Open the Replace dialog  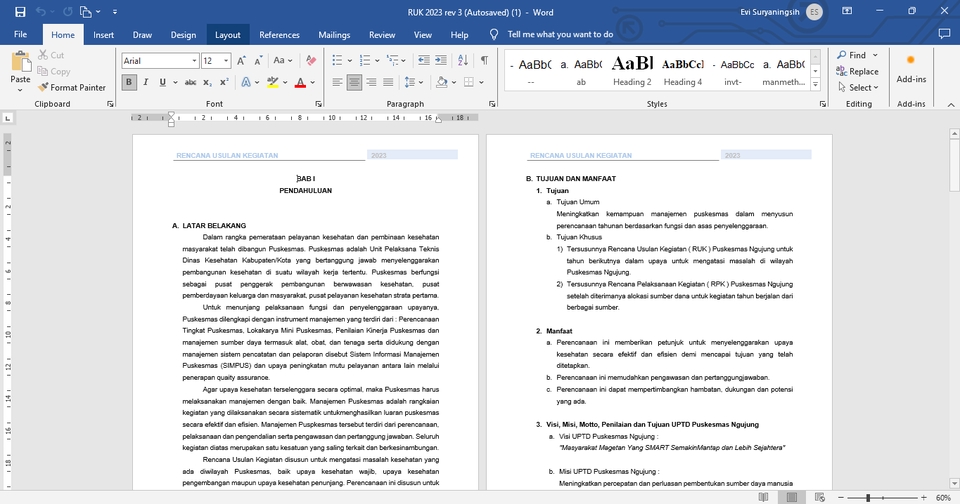pos(858,72)
